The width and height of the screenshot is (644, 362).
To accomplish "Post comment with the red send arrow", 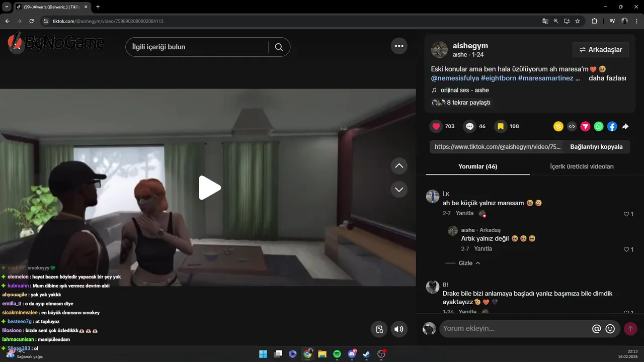I will pyautogui.click(x=630, y=329).
